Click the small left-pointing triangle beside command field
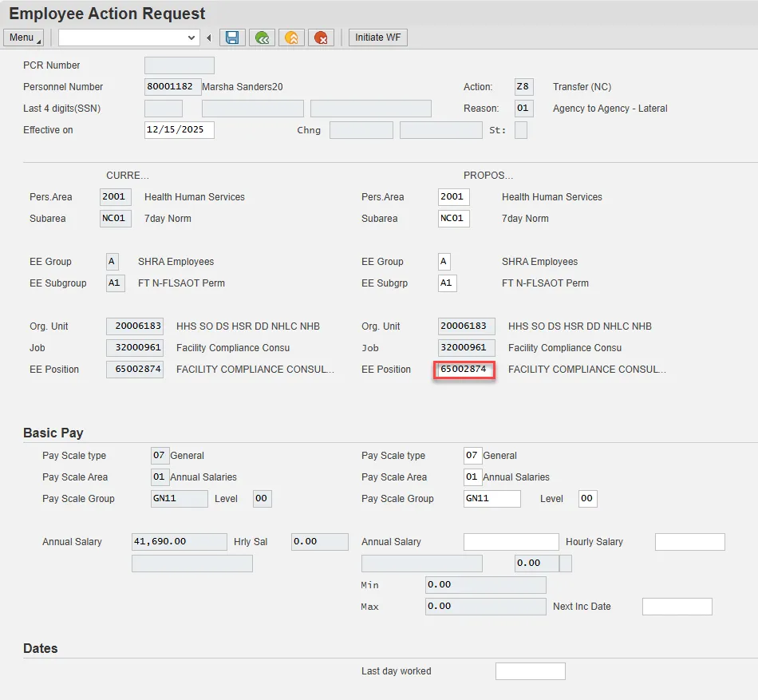 (209, 38)
